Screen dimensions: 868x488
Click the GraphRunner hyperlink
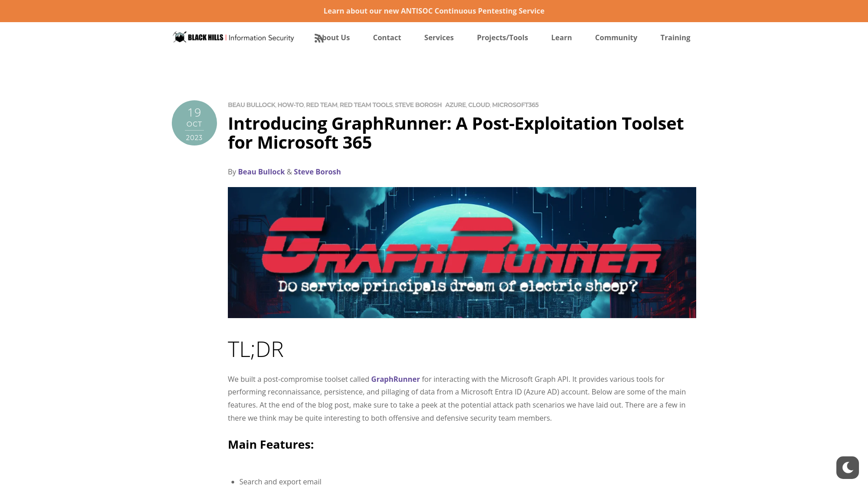[x=395, y=379]
